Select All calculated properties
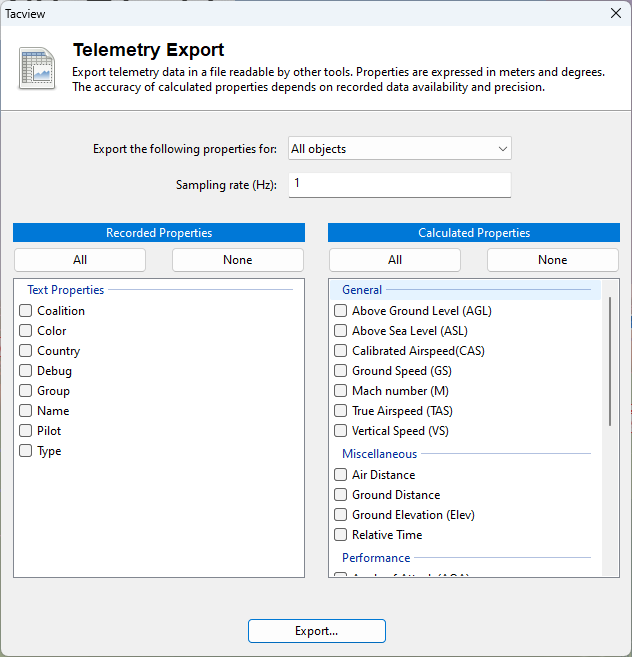632x657 pixels. [395, 260]
